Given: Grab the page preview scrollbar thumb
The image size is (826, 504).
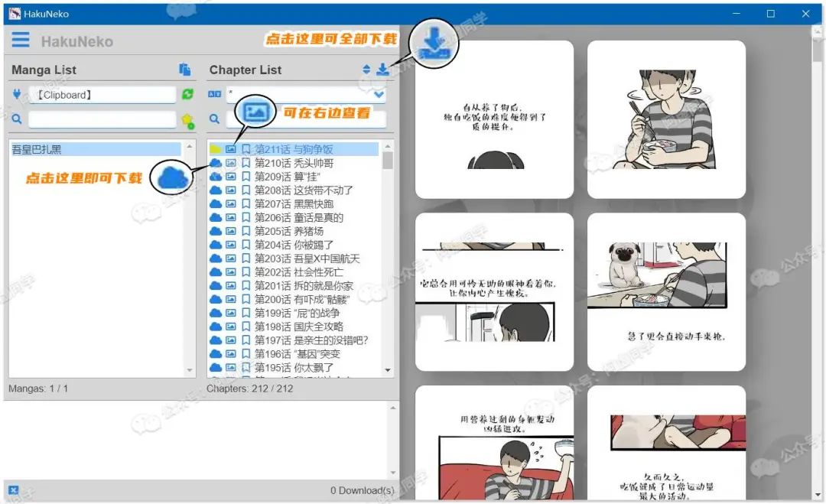Looking at the screenshot, I should coord(818,51).
